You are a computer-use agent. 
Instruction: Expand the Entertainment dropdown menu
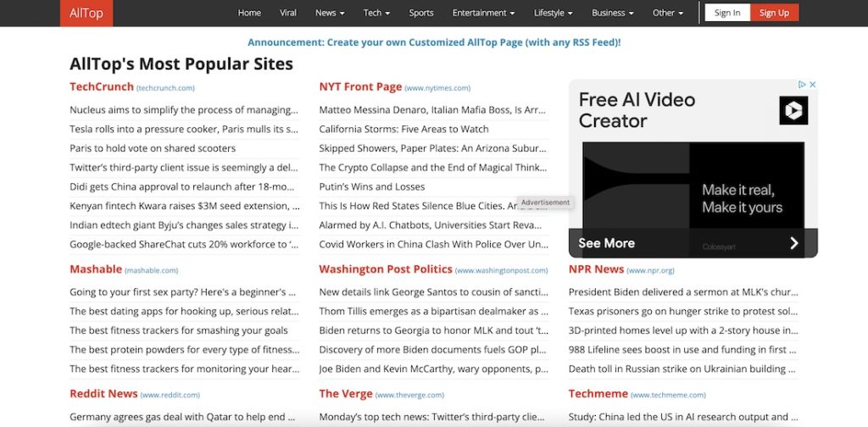coord(483,13)
